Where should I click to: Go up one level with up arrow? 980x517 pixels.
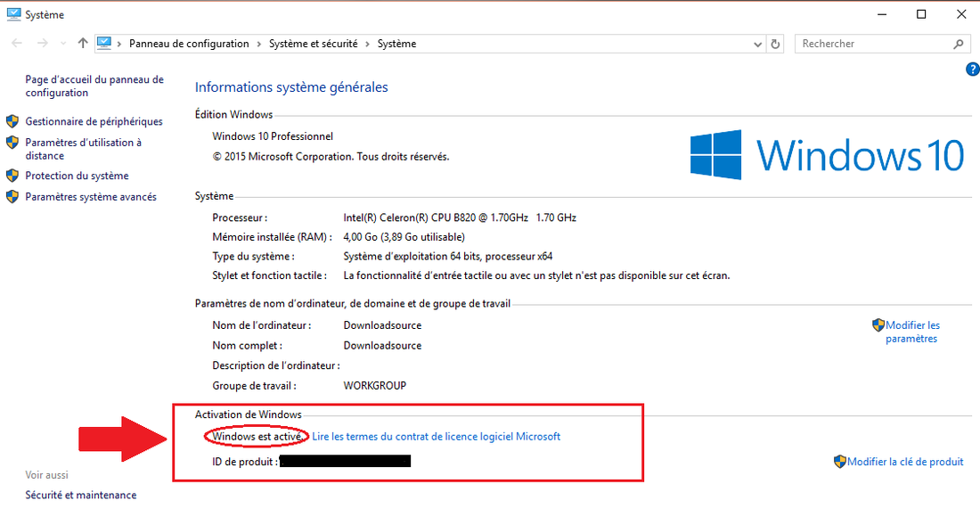[x=83, y=43]
